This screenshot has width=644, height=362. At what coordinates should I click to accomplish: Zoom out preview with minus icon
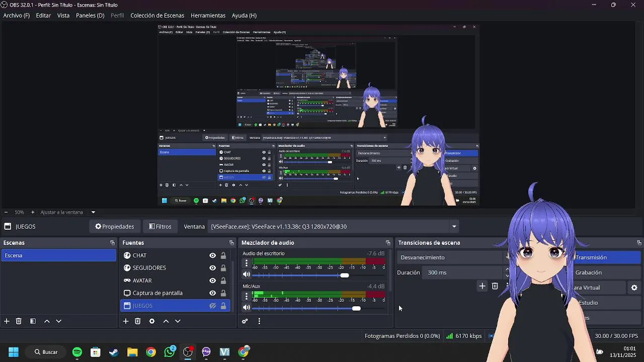[6, 212]
